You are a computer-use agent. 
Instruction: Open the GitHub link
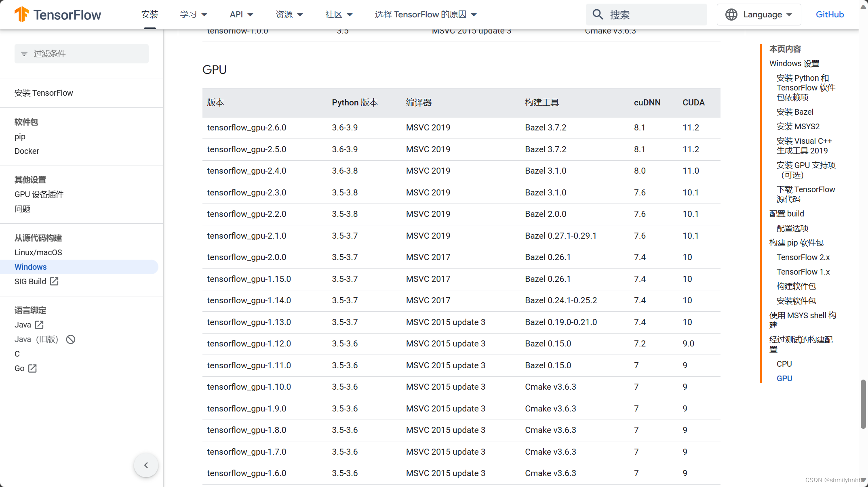point(830,15)
